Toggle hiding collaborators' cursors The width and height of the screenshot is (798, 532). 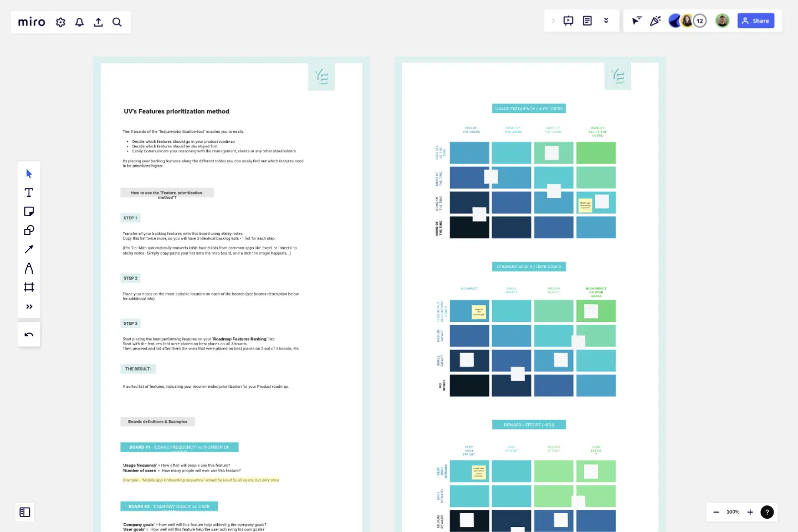pos(636,21)
